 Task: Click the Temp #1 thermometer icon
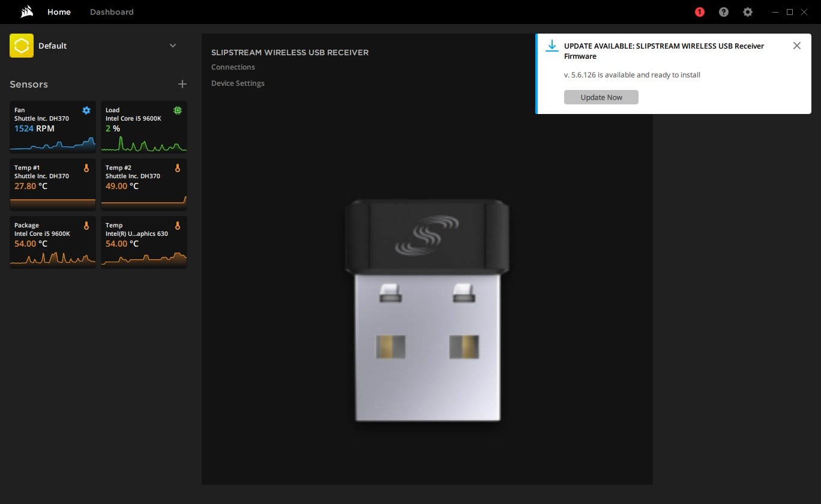(x=86, y=168)
